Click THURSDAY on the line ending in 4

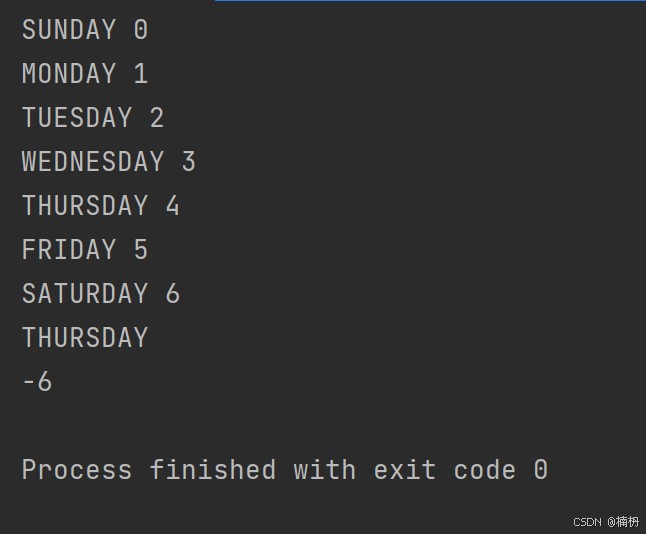[x=84, y=206]
